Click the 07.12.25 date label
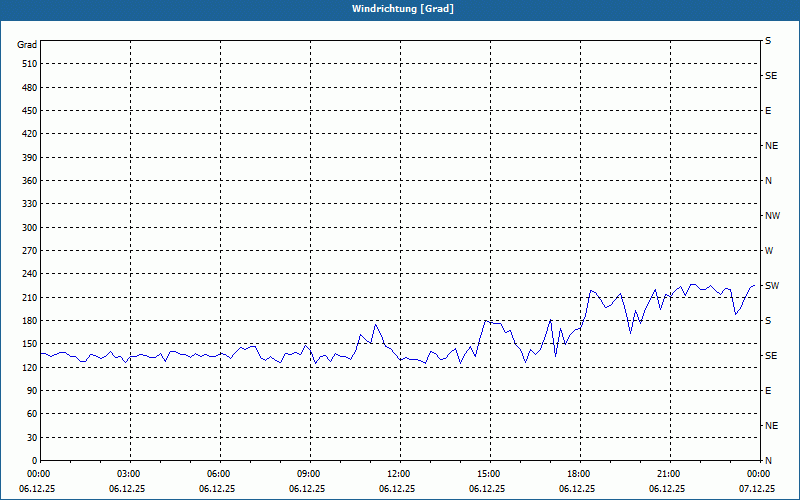This screenshot has height=500, width=800. [757, 489]
